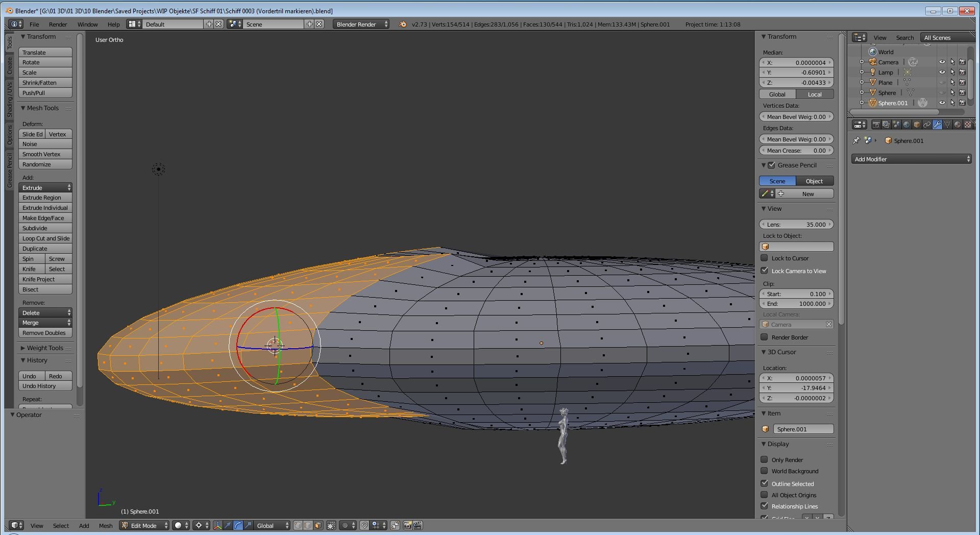Open the Edit Mode dropdown
The height and width of the screenshot is (535, 980).
pos(144,525)
